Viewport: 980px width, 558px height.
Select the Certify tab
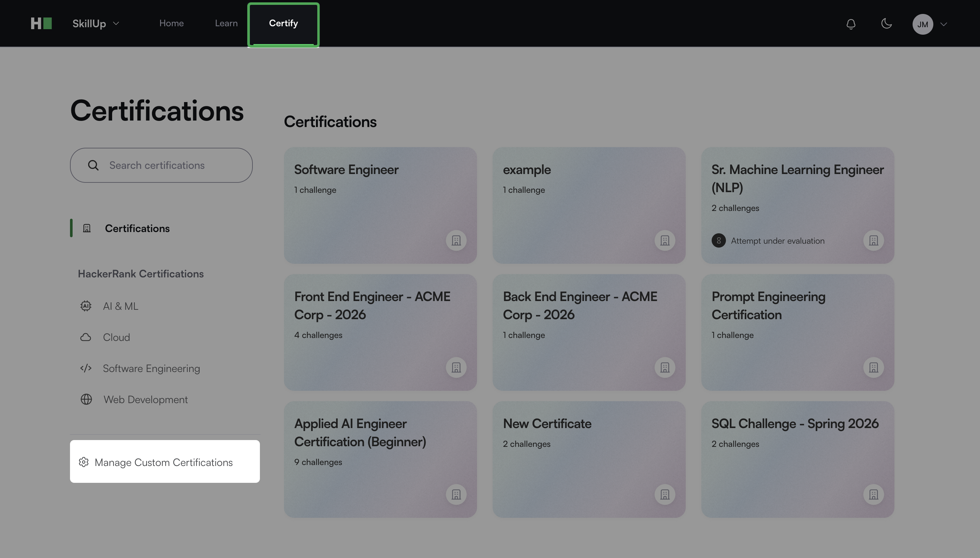point(283,23)
